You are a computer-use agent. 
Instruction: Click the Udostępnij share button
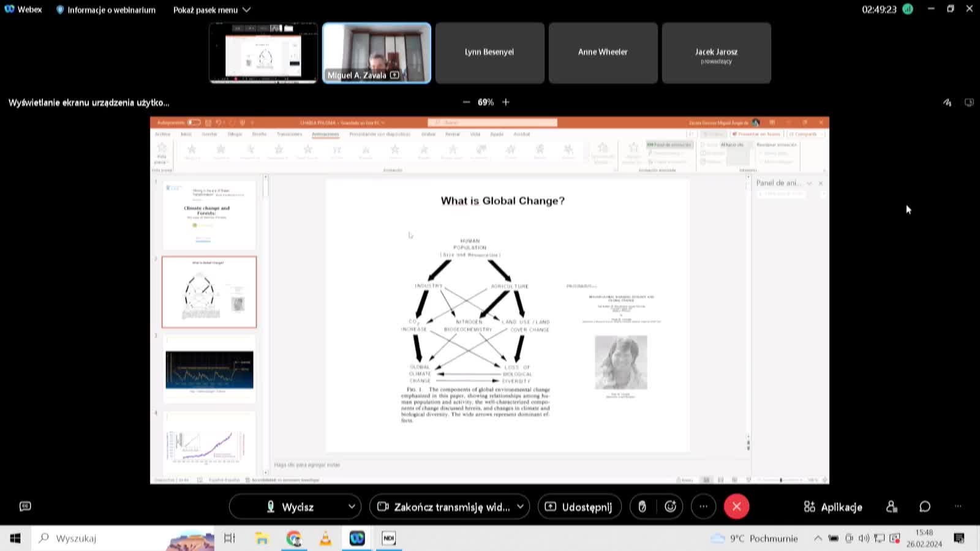point(579,507)
